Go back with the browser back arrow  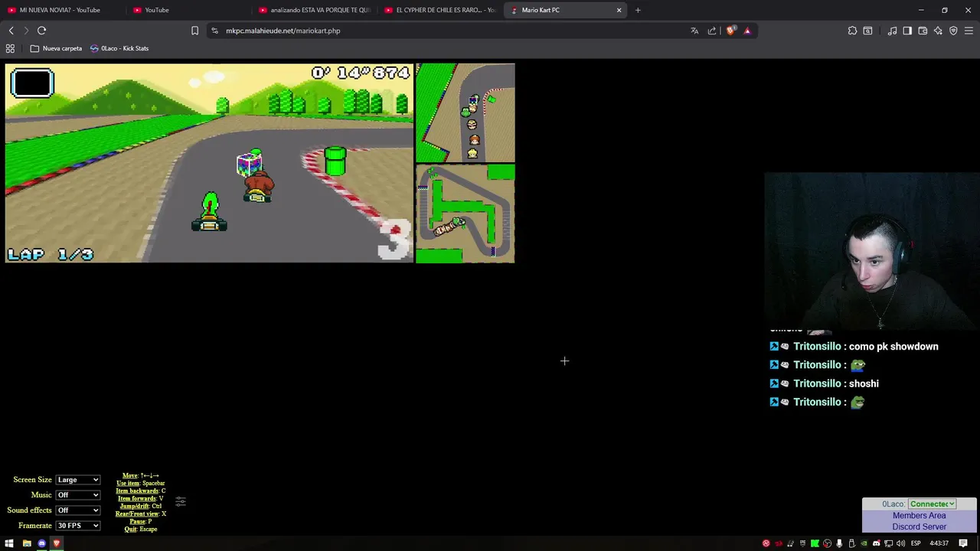click(x=11, y=31)
